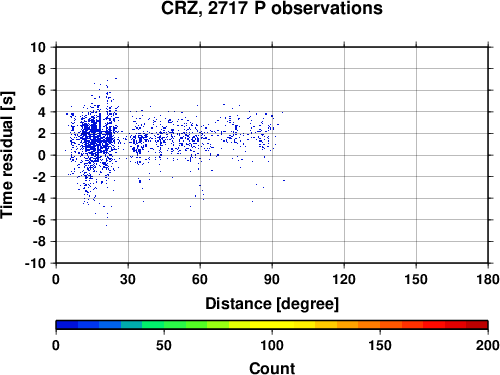Image resolution: width=500 pixels, height=375 pixels.
Task: Click the colorbar tick label 50
Action: (164, 345)
